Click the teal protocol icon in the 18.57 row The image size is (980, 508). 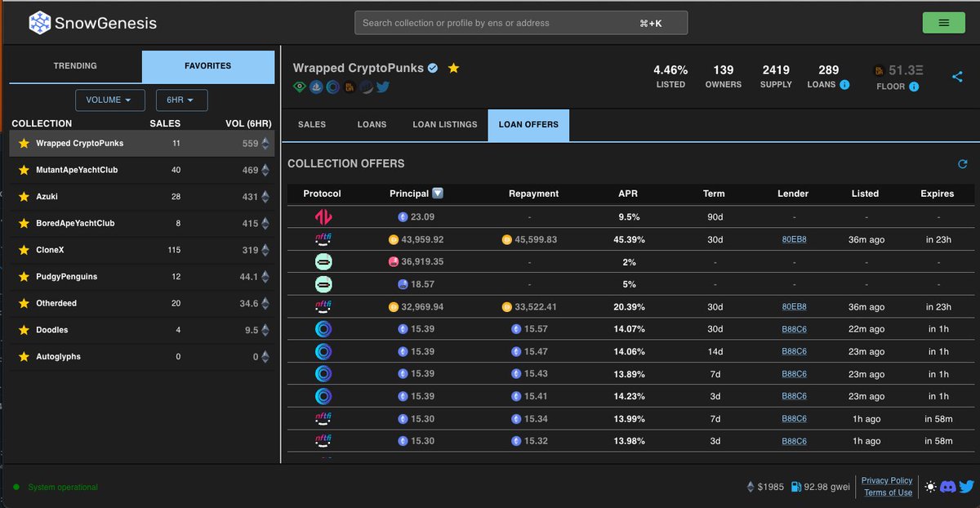click(323, 284)
